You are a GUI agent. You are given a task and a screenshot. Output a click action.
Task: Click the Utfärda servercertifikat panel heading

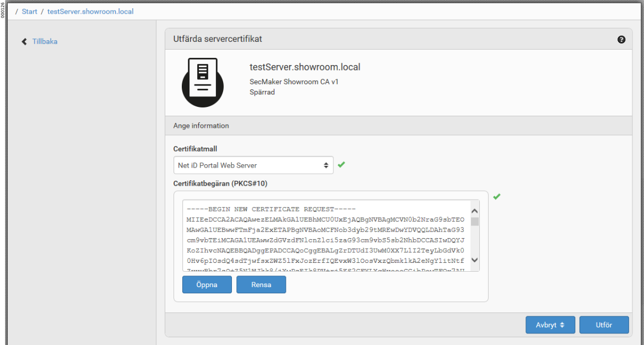point(218,39)
